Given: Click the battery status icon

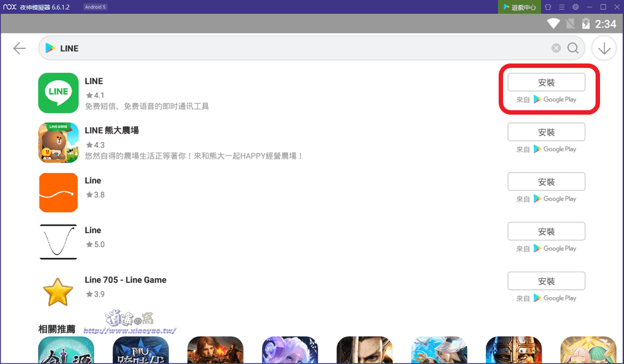Looking at the screenshot, I should click(586, 23).
